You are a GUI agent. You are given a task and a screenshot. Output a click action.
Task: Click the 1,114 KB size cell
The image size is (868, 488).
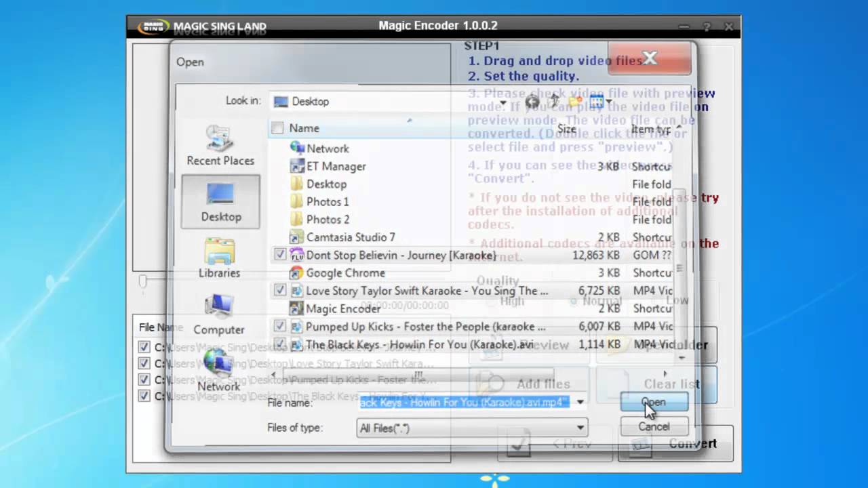coord(599,344)
